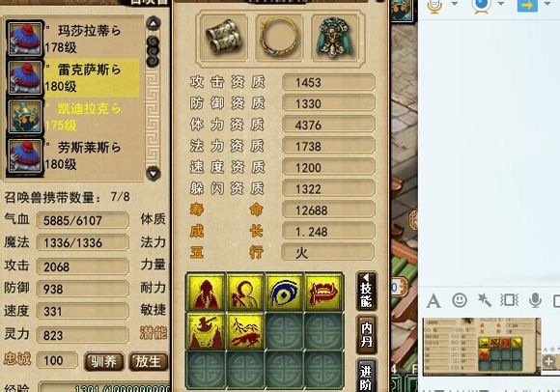Expand dropdown arrow beside the webcam icon

[x=501, y=4]
